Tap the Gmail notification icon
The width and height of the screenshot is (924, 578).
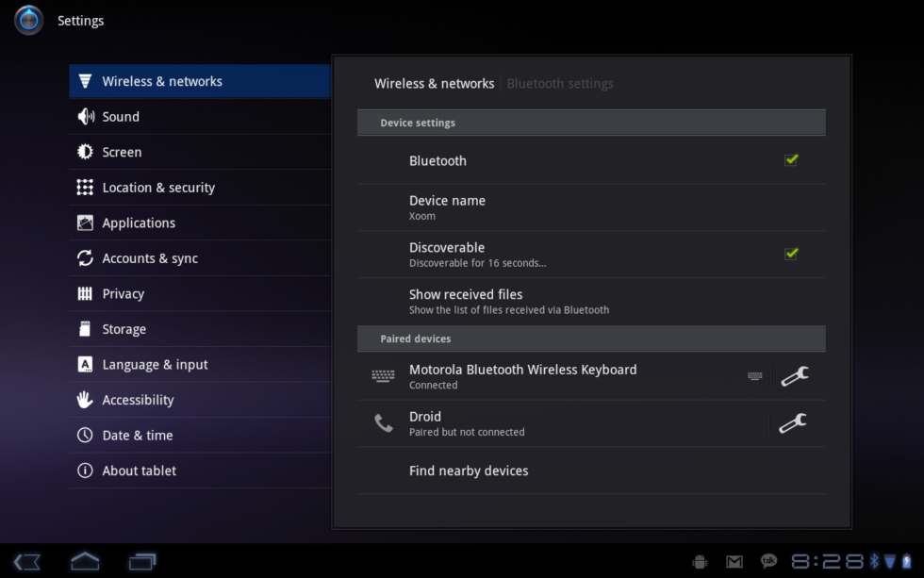click(734, 562)
